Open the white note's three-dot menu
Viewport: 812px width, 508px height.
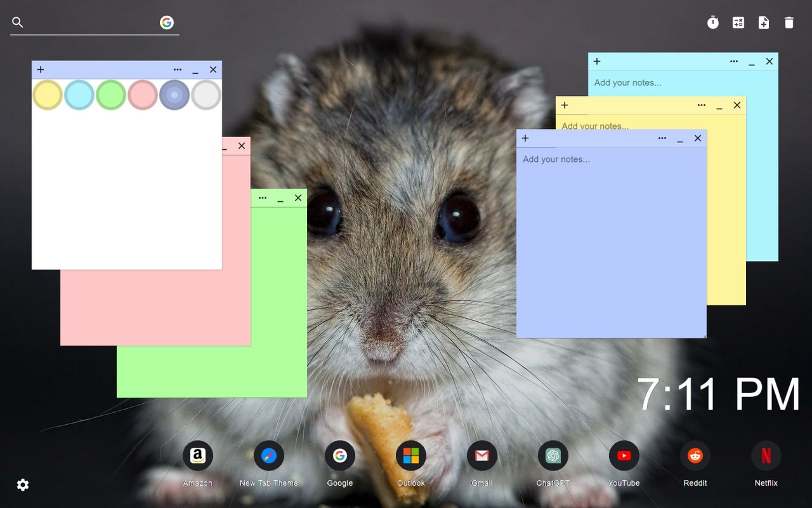coord(178,70)
